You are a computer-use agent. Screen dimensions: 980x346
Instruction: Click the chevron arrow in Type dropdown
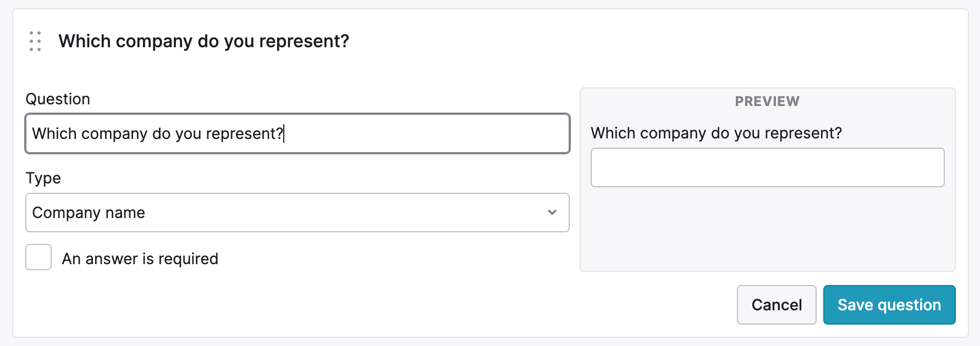(552, 213)
